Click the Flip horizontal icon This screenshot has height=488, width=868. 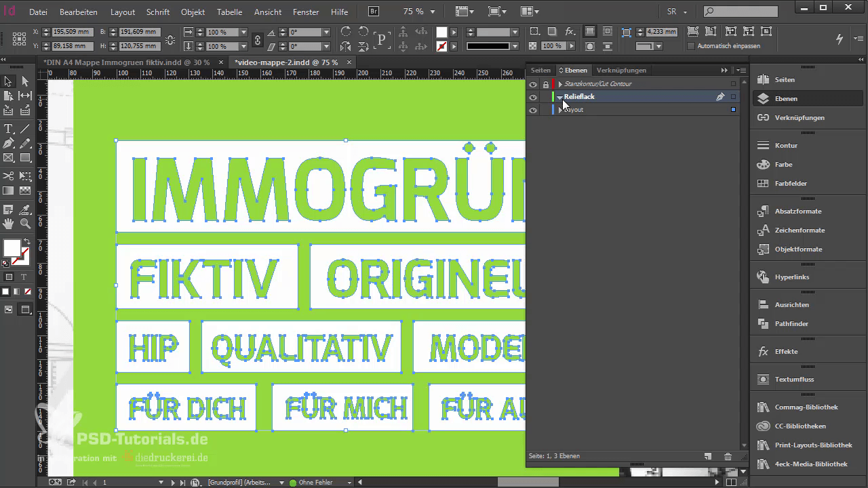pyautogui.click(x=346, y=46)
